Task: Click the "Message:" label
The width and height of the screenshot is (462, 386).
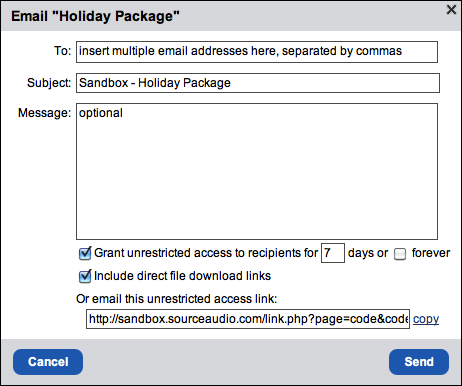Action: coord(45,113)
